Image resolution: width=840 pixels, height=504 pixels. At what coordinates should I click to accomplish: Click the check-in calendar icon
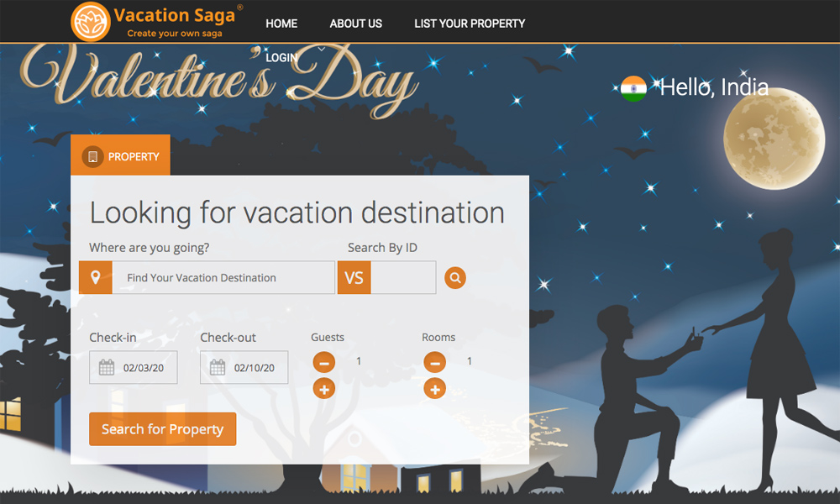(x=107, y=367)
